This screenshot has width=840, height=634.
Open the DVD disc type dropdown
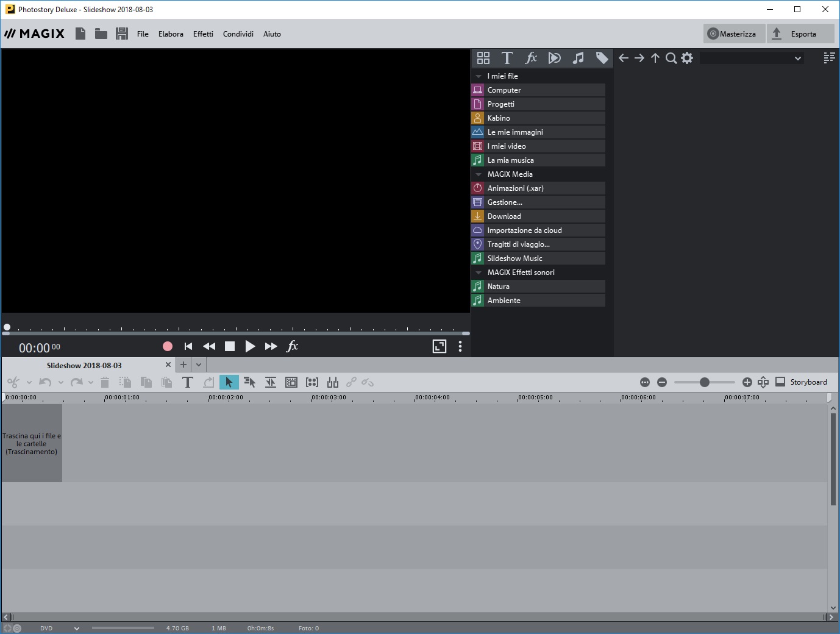(x=77, y=629)
